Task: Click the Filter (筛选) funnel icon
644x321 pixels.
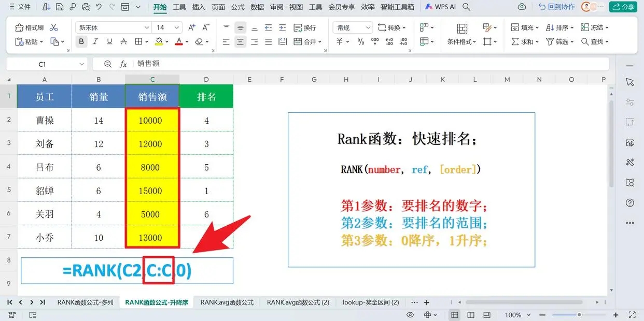Action: (550, 41)
